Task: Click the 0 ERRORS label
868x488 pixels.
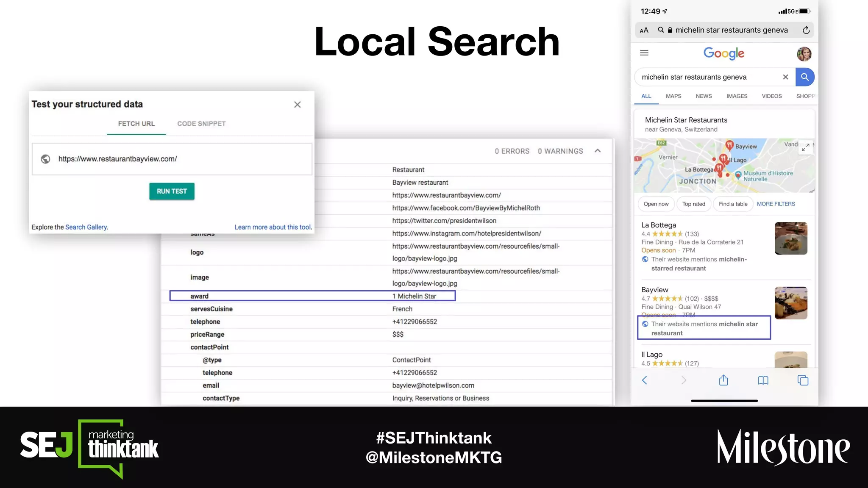Action: click(512, 151)
